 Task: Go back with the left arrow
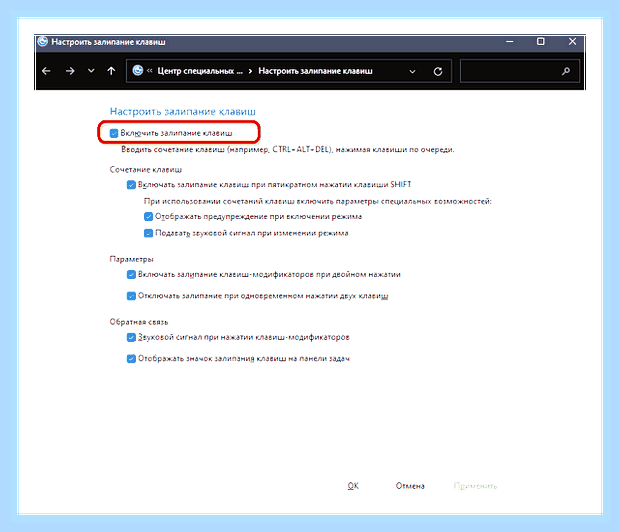coord(46,71)
